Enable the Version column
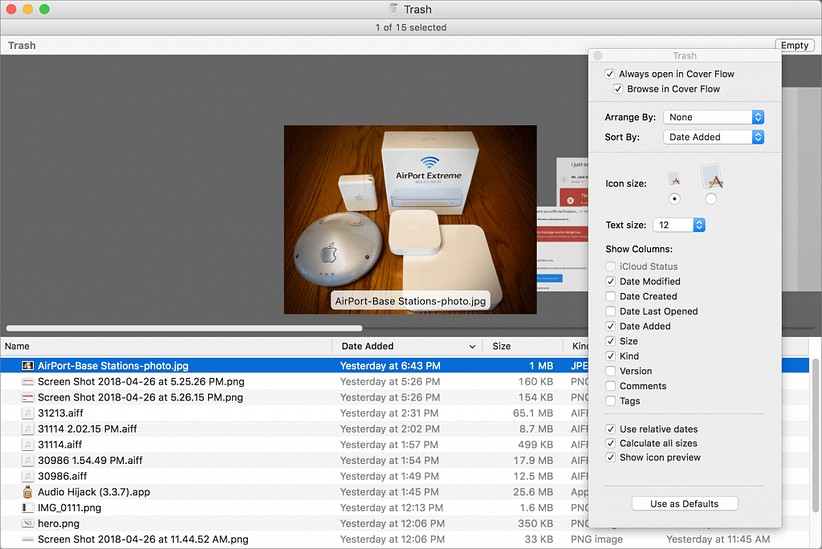Viewport: 822px width, 549px height. pyautogui.click(x=610, y=371)
